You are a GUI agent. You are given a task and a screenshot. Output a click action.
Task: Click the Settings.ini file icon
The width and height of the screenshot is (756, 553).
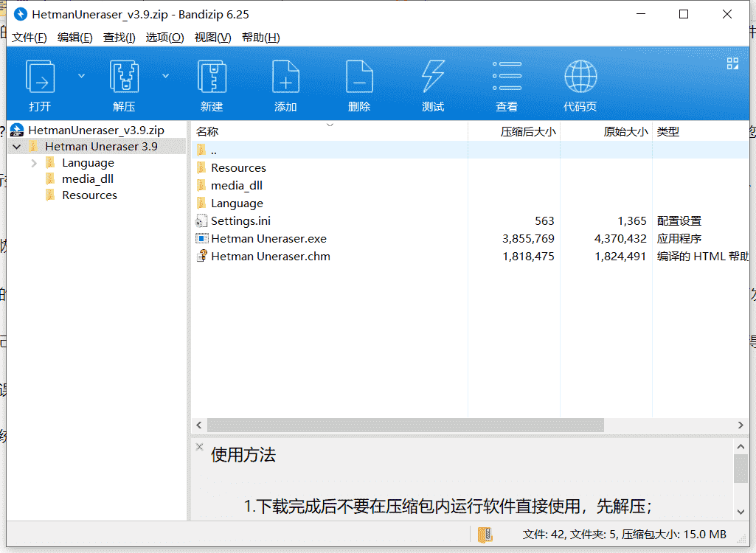point(201,221)
